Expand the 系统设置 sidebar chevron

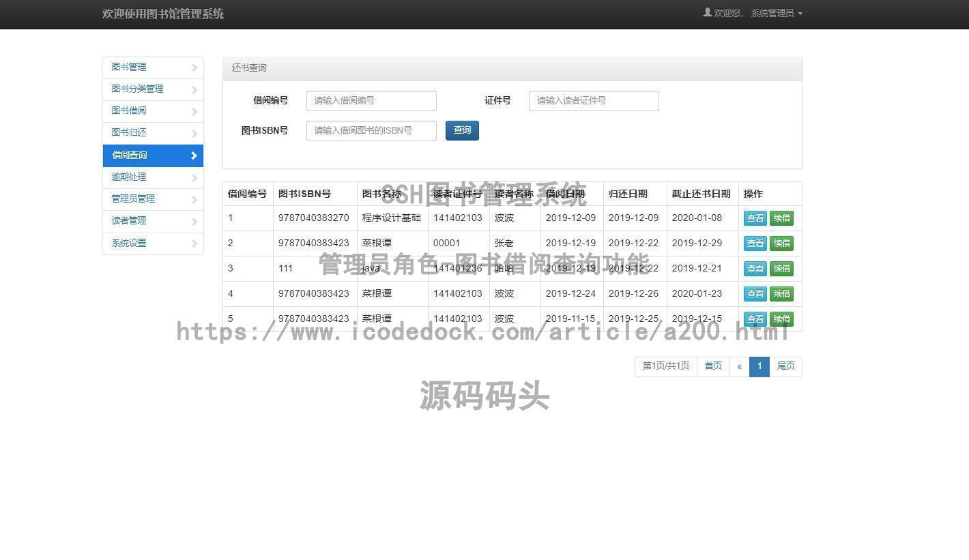(x=194, y=243)
